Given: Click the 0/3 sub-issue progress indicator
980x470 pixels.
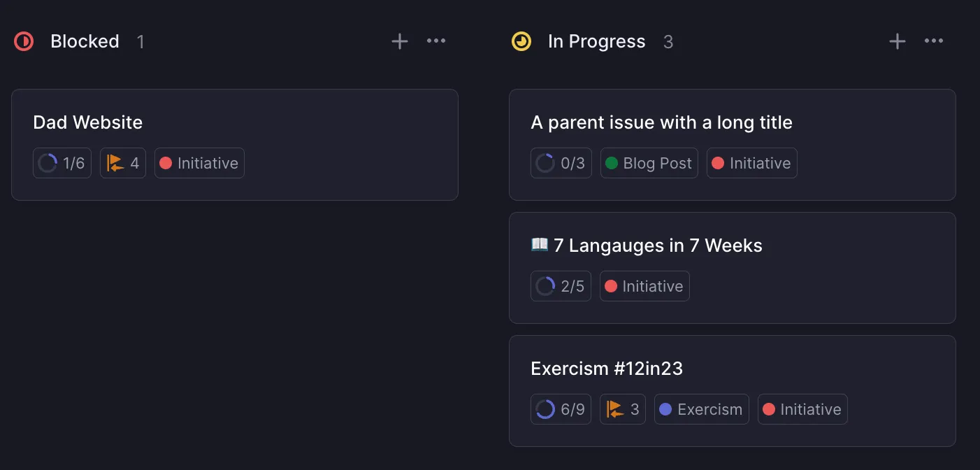Looking at the screenshot, I should coord(560,164).
